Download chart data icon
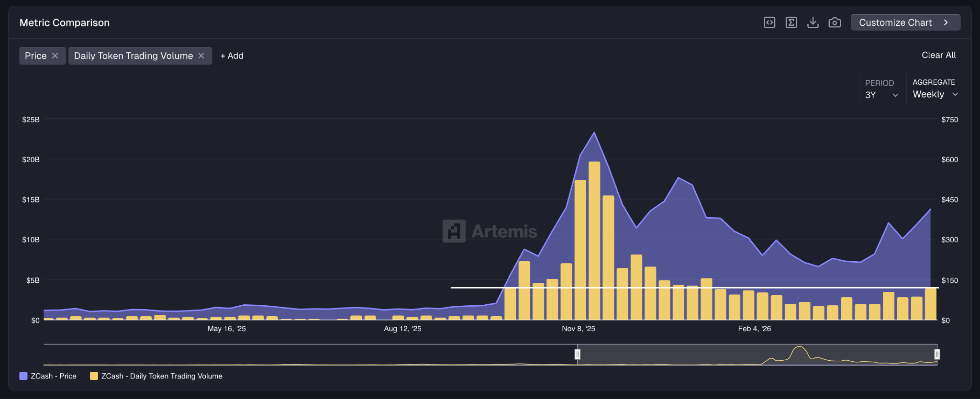 coord(813,22)
